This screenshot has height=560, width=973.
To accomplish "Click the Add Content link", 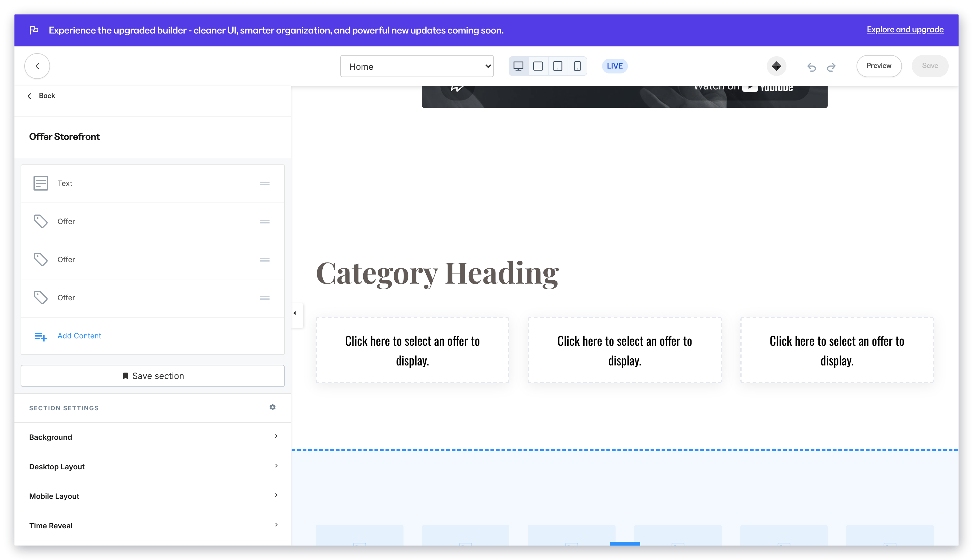I will pos(79,336).
